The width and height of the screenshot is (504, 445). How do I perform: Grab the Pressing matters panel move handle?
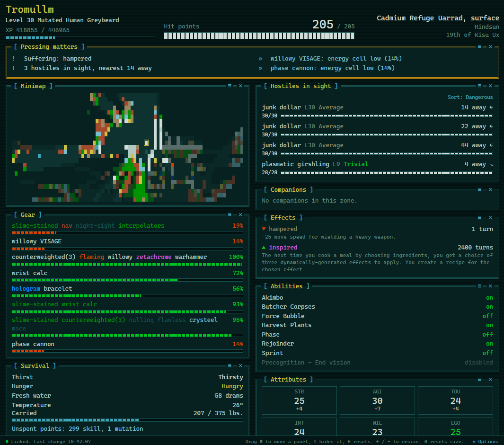(x=479, y=46)
